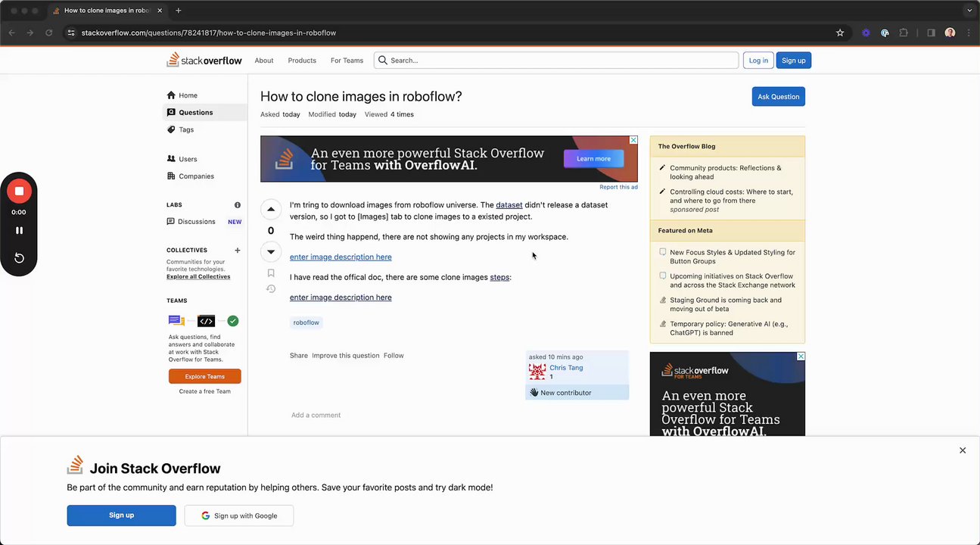This screenshot has height=545, width=980.
Task: Pause the screen recording
Action: [19, 230]
